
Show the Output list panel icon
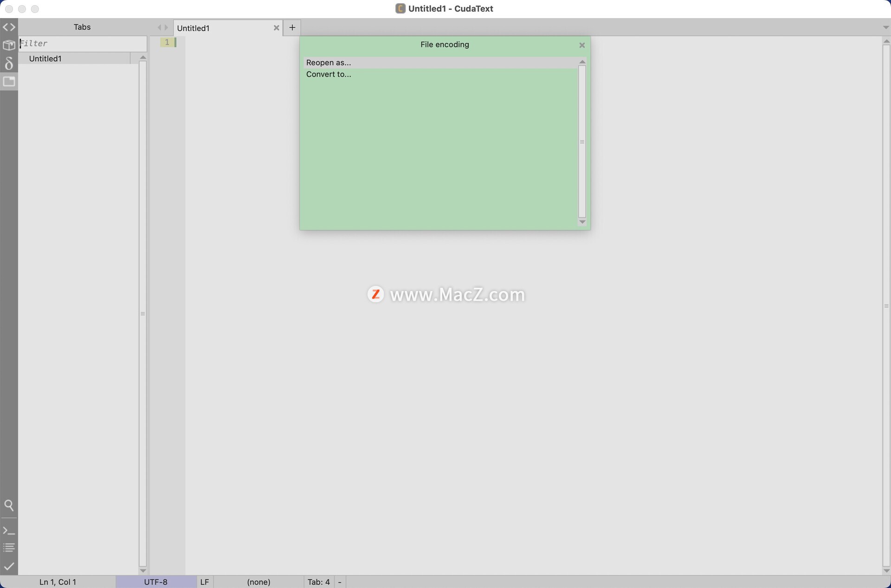(x=9, y=548)
